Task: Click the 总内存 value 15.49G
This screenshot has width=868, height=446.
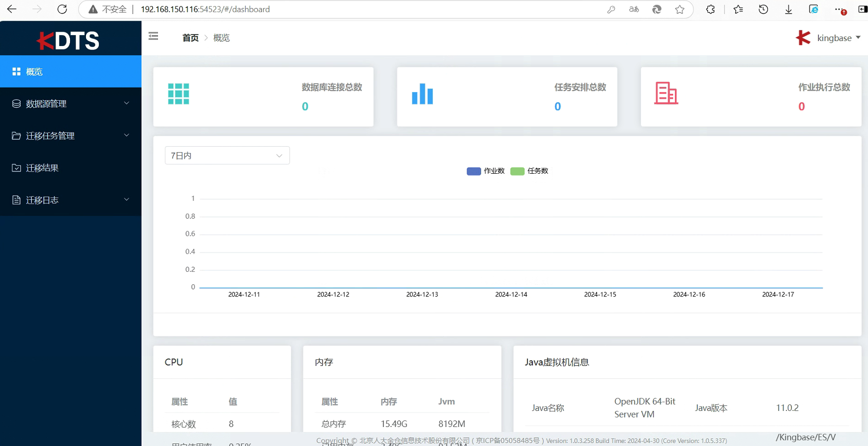Action: tap(394, 424)
